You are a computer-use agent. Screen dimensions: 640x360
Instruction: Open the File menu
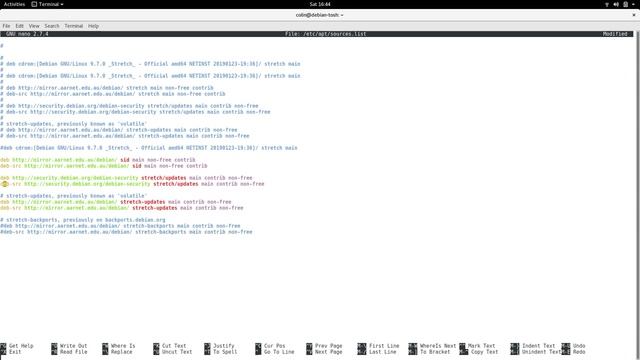tap(7, 26)
